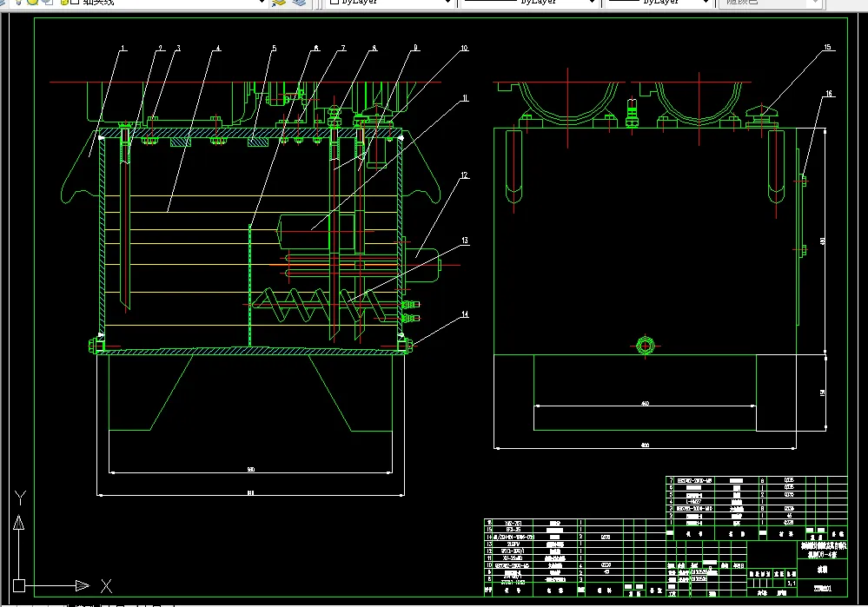Select the breather cap pointed to by balloon 15
Viewport: 868px width, 607px height.
(762, 115)
